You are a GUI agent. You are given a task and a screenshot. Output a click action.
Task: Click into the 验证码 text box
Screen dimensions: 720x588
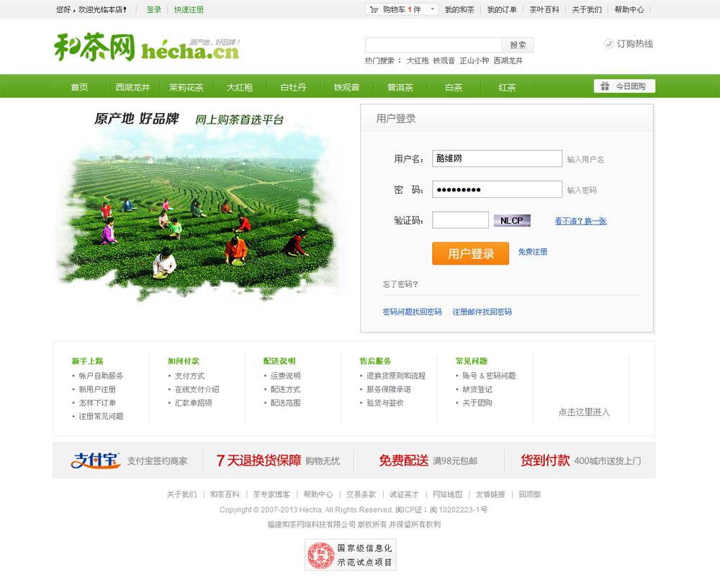[460, 220]
